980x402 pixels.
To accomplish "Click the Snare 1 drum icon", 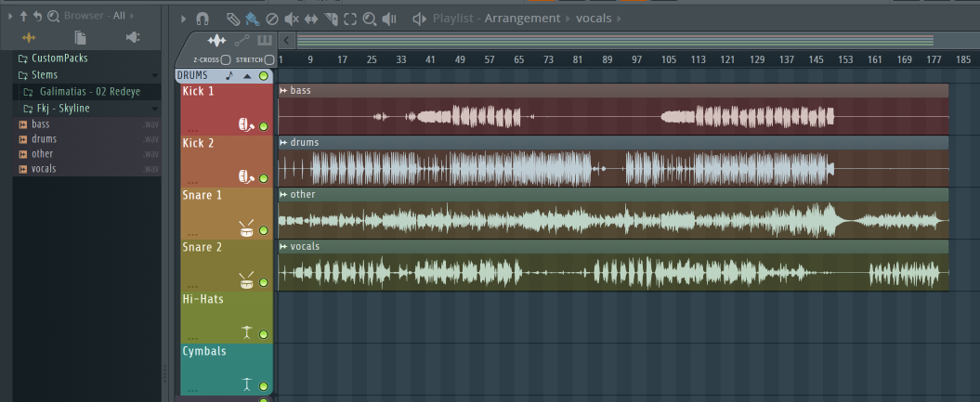I will pyautogui.click(x=246, y=228).
